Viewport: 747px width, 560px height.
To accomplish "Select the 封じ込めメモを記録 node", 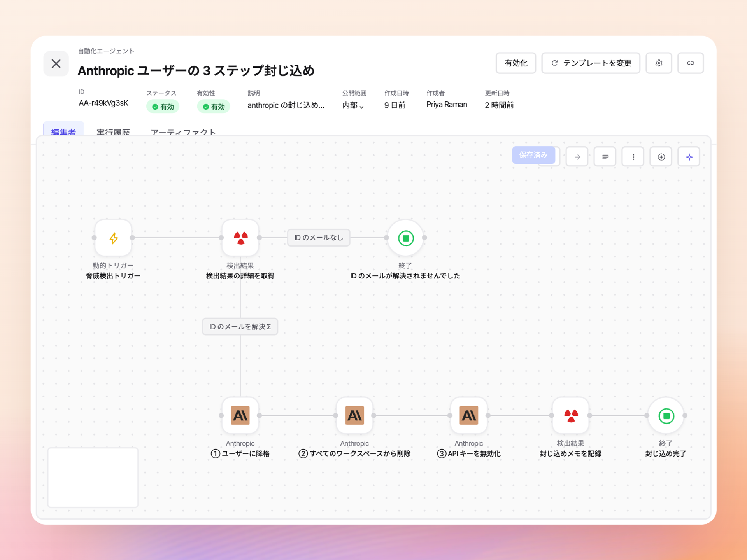I will (x=571, y=415).
